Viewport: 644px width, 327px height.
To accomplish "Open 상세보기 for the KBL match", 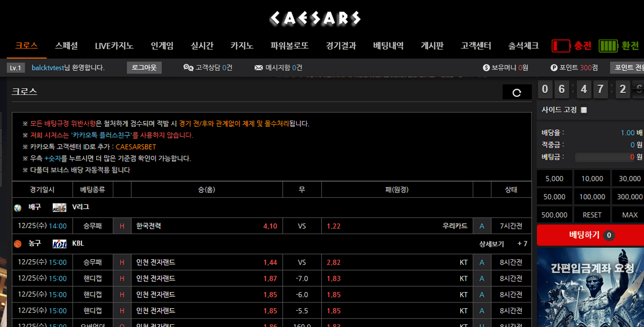I will click(x=491, y=244).
